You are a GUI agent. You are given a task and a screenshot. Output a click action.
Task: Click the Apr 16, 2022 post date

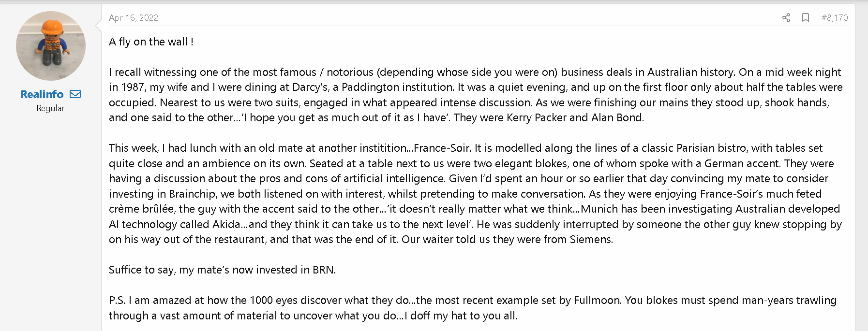pos(134,18)
